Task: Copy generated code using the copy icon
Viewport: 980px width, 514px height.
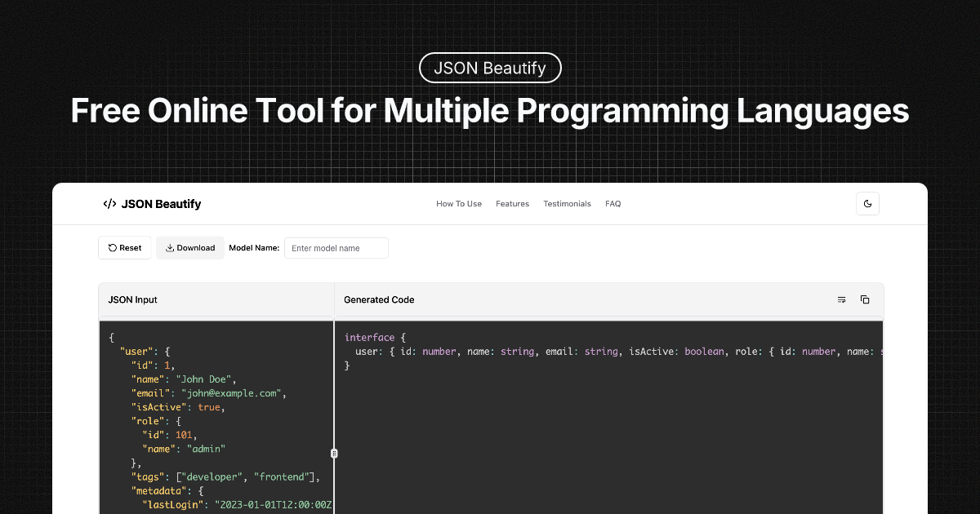Action: click(x=865, y=299)
